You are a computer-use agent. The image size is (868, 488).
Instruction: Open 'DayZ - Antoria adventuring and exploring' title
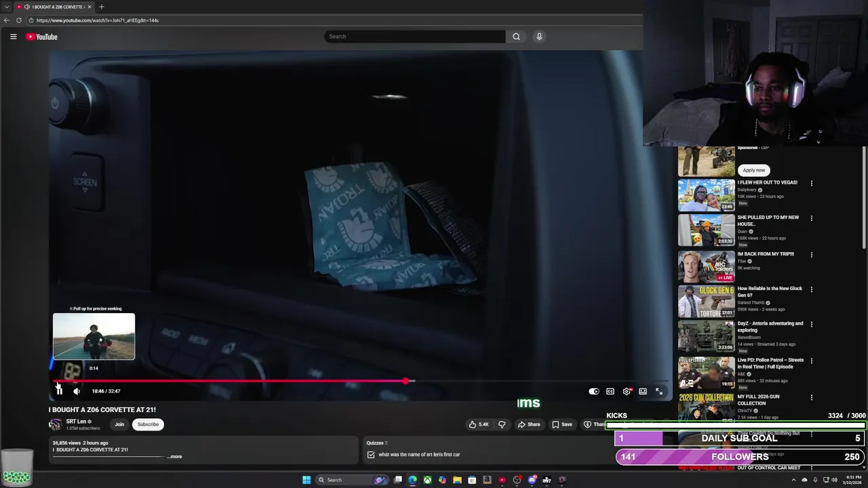tap(770, 327)
